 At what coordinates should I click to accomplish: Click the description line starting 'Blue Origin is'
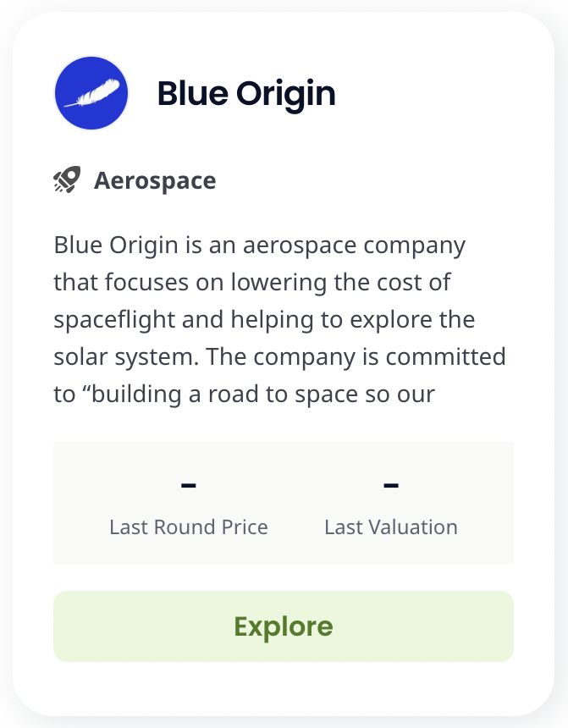click(x=260, y=245)
